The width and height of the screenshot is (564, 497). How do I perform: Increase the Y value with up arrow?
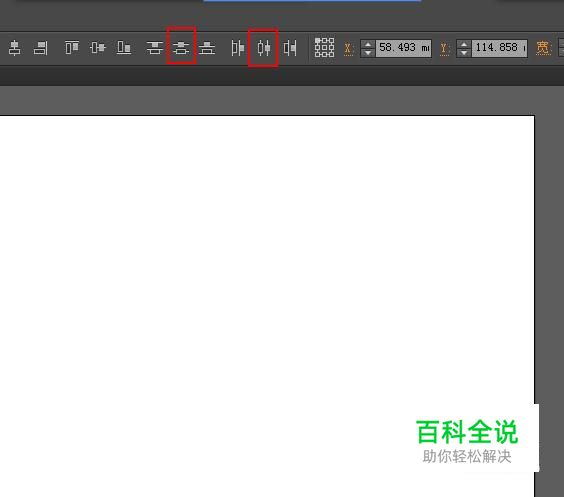(x=464, y=44)
